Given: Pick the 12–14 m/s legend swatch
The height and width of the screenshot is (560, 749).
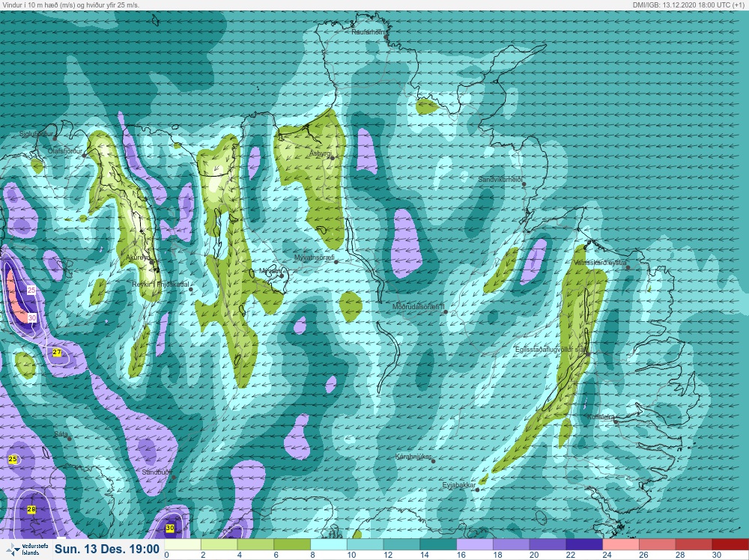Looking at the screenshot, I should point(401,545).
